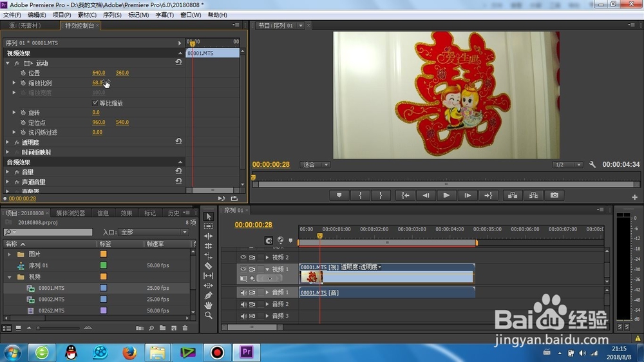Select the Ripple Edit tool

click(x=208, y=236)
